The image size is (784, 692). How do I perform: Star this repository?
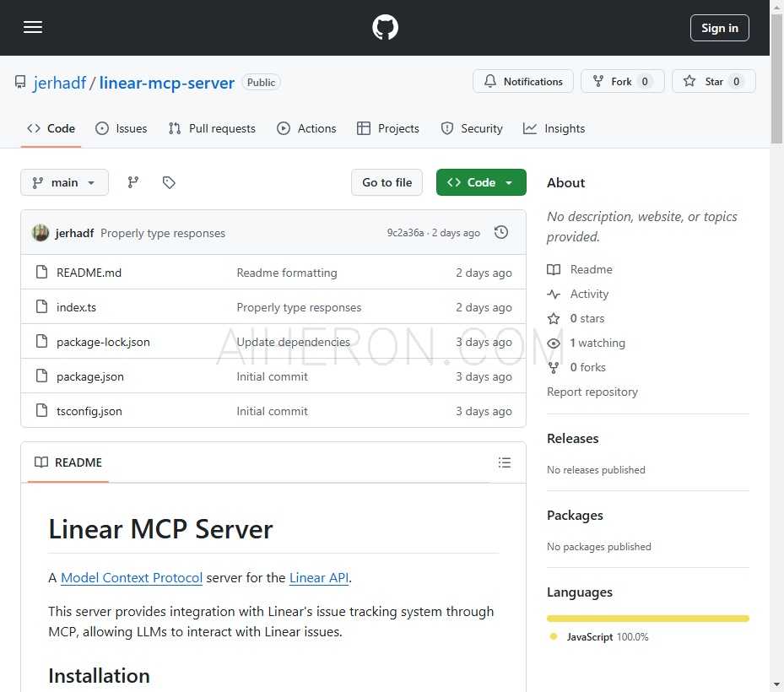[713, 82]
